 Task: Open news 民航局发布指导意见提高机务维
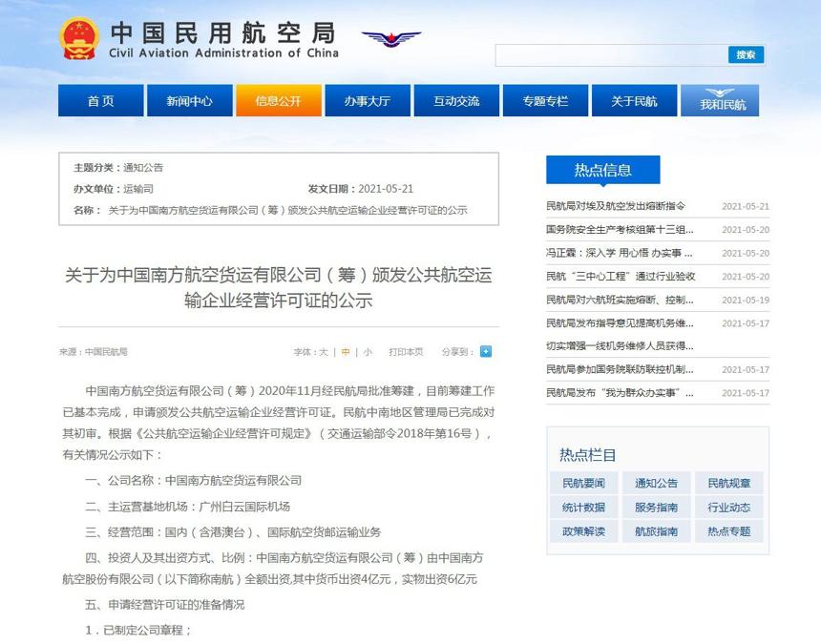point(620,323)
